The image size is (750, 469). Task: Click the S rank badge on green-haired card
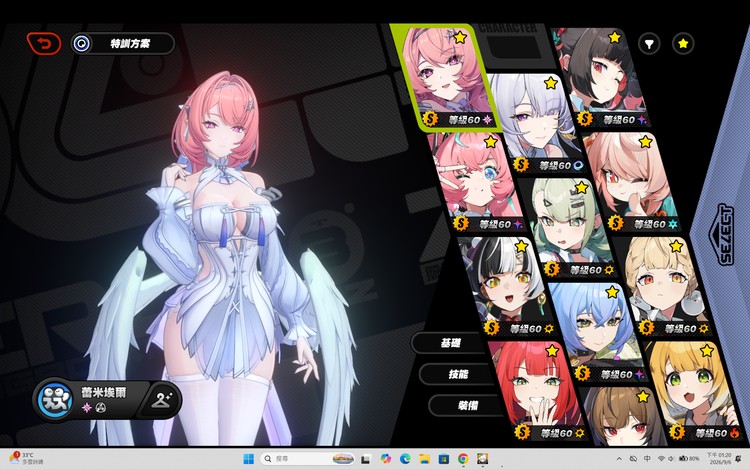coord(551,269)
